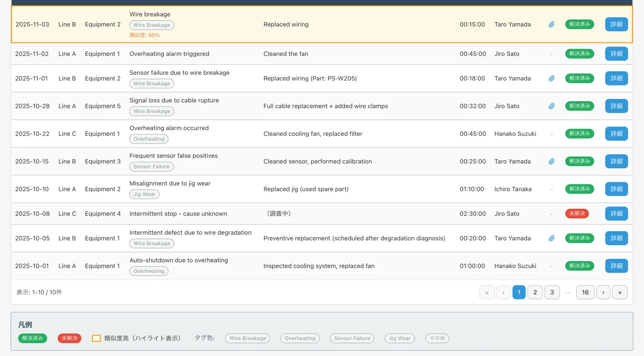The height and width of the screenshot is (356, 644).
Task: Click Overheating tag in legend
Action: point(300,338)
